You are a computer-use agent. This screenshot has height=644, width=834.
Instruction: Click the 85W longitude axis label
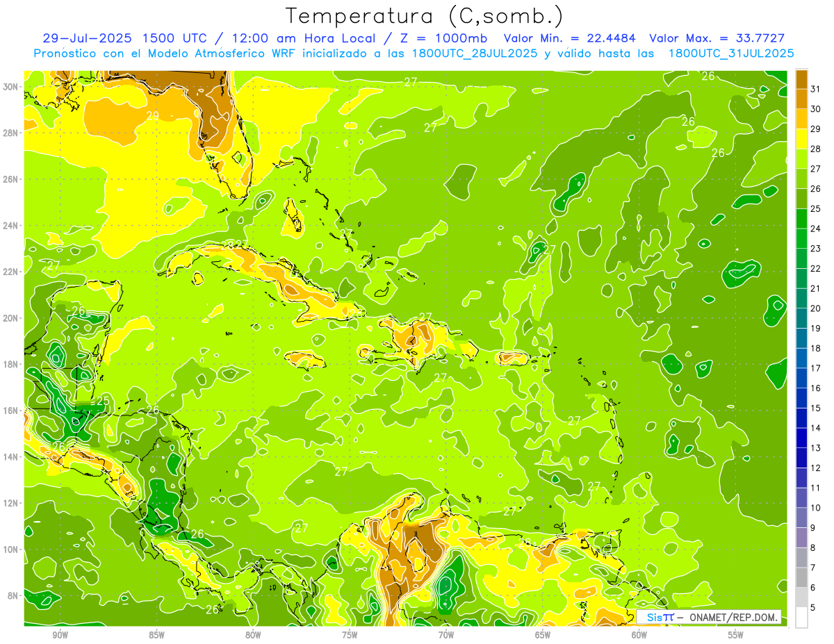point(157,635)
